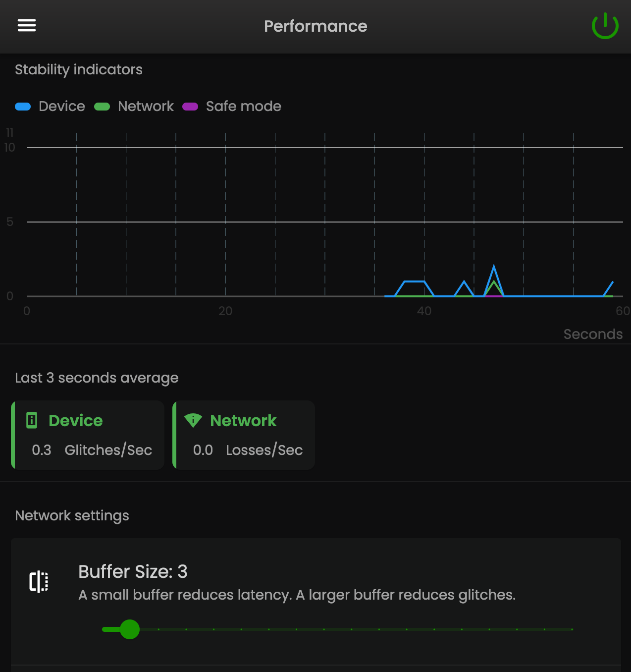Click the Wi-Fi icon in Network card
Viewport: 631px width, 672px height.
tap(193, 420)
